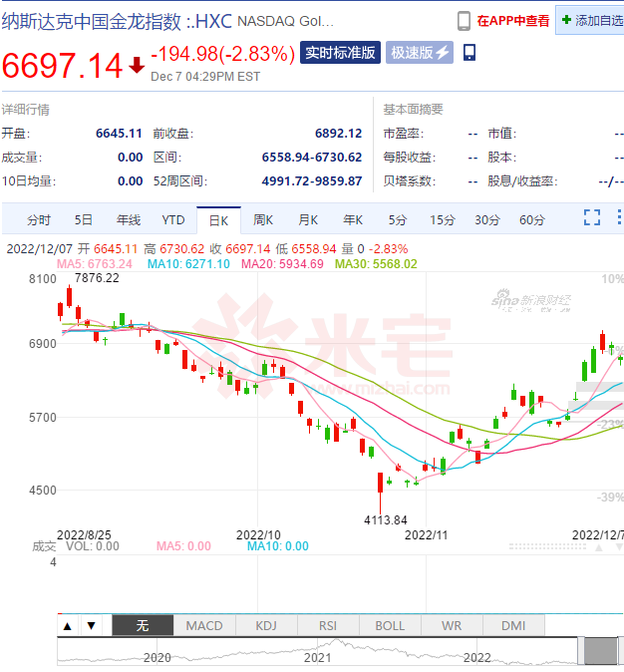624x672 pixels.
Task: Click the 添加自选 add-to-watchlist button
Action: 592,20
